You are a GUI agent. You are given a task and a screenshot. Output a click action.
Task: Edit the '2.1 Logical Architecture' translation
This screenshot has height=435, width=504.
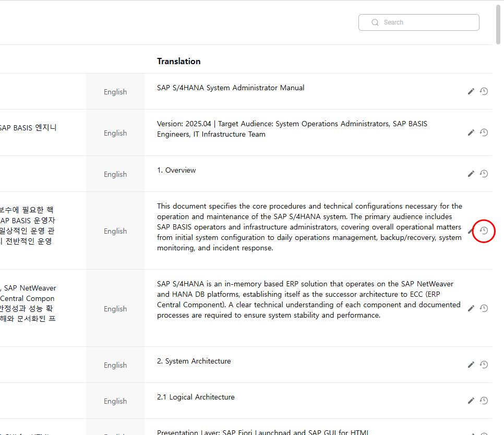point(471,401)
